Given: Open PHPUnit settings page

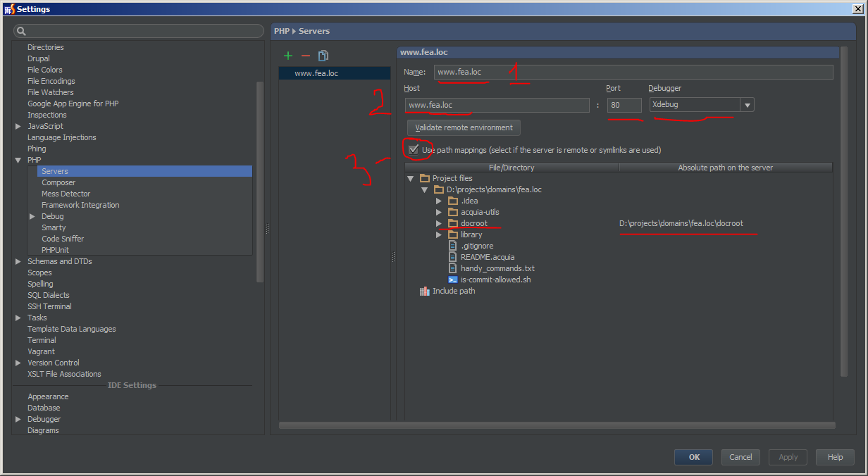Looking at the screenshot, I should point(55,250).
